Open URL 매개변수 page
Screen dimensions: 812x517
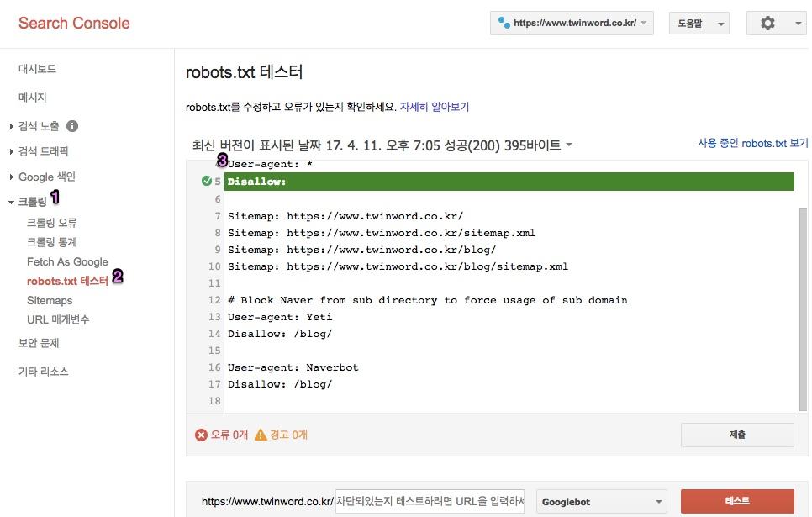(x=58, y=319)
